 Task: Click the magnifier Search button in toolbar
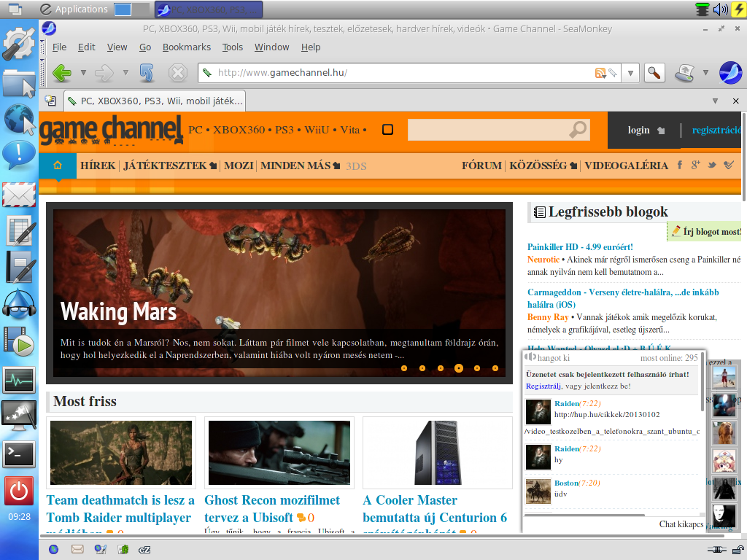click(x=654, y=73)
